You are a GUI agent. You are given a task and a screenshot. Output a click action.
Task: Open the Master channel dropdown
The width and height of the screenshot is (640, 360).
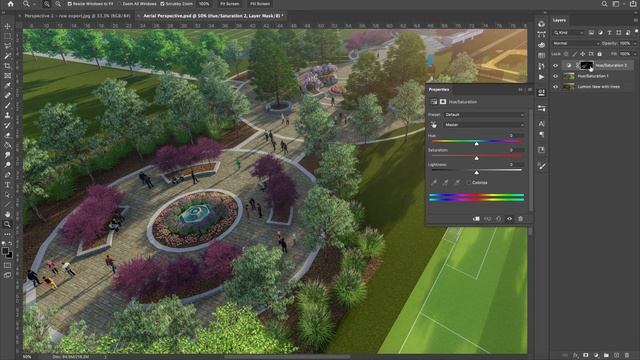click(484, 125)
